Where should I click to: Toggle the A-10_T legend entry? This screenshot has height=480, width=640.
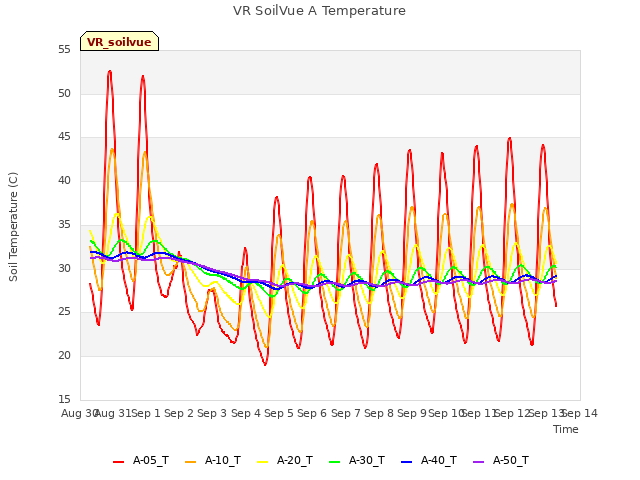tap(213, 461)
